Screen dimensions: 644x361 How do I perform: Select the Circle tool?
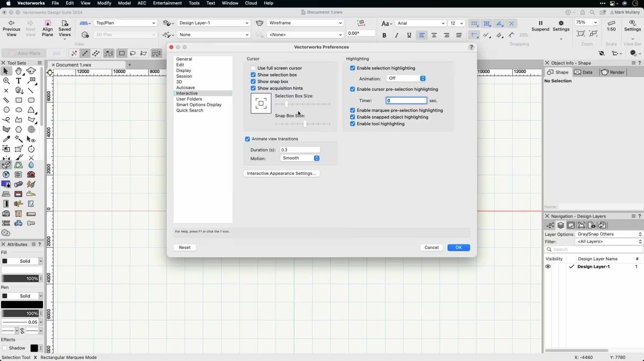pos(6,110)
